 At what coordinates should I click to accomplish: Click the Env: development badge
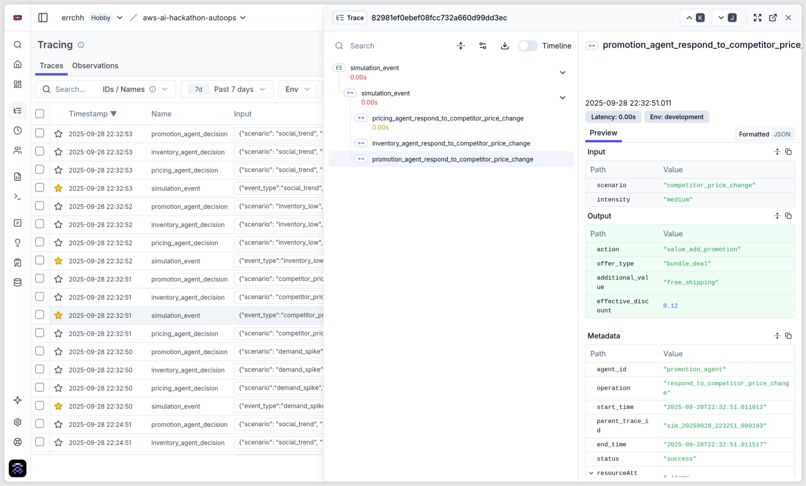[676, 117]
